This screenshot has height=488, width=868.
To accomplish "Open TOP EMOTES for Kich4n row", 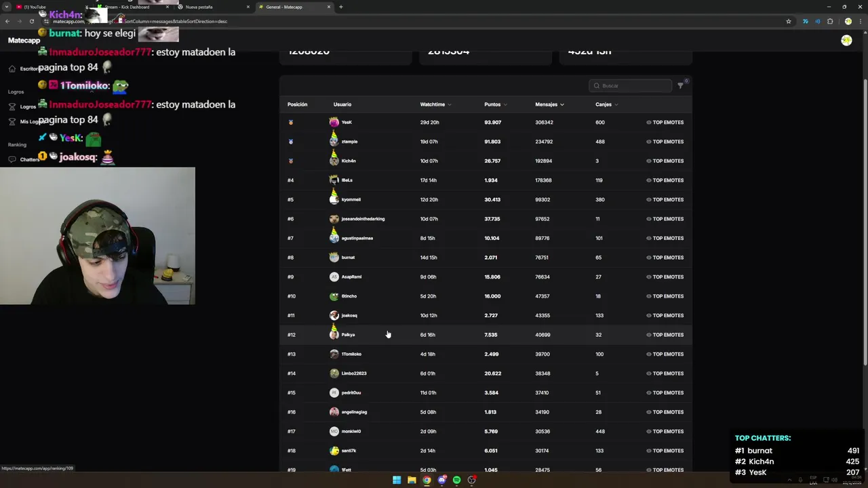I will pyautogui.click(x=665, y=161).
